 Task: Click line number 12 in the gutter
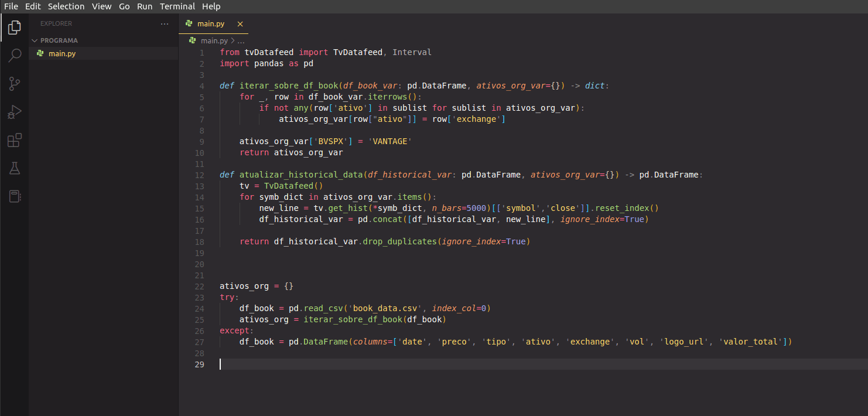pos(200,175)
